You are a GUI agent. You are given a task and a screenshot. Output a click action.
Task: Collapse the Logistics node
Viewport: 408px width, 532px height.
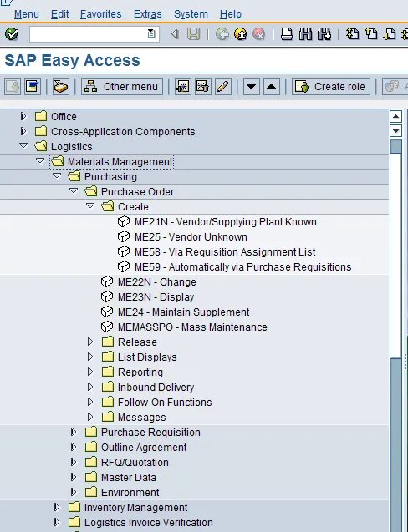(x=23, y=146)
